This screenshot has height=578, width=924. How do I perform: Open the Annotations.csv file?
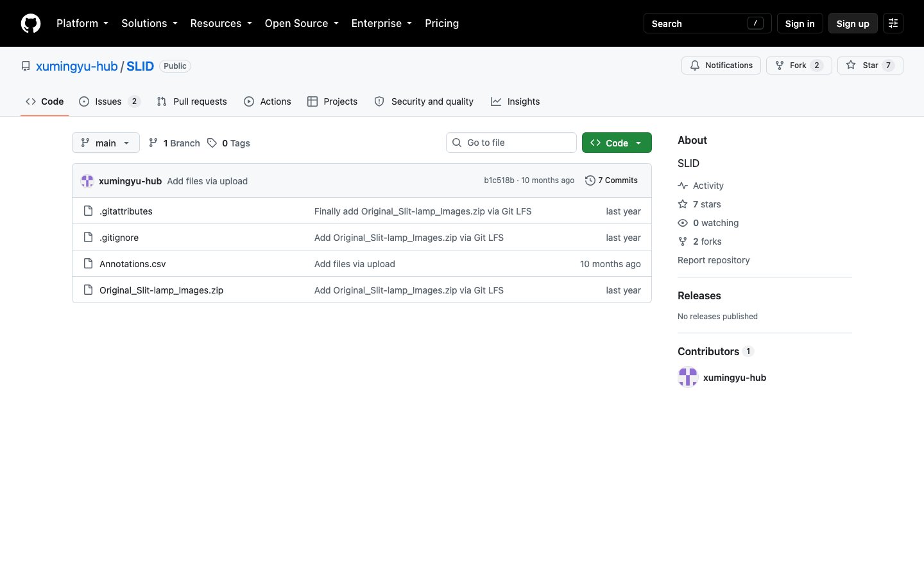133,264
